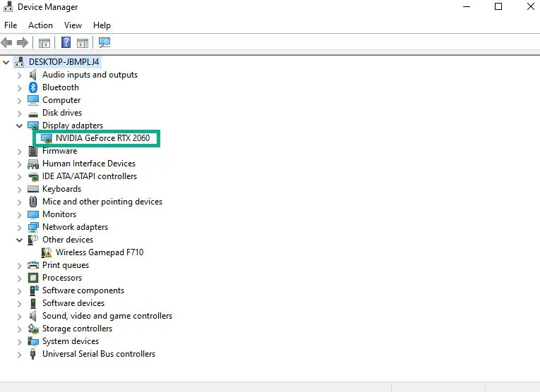Screen dimensions: 540x392
Task: Click the Wireless Gamepad F710 warning icon
Action: (x=47, y=252)
